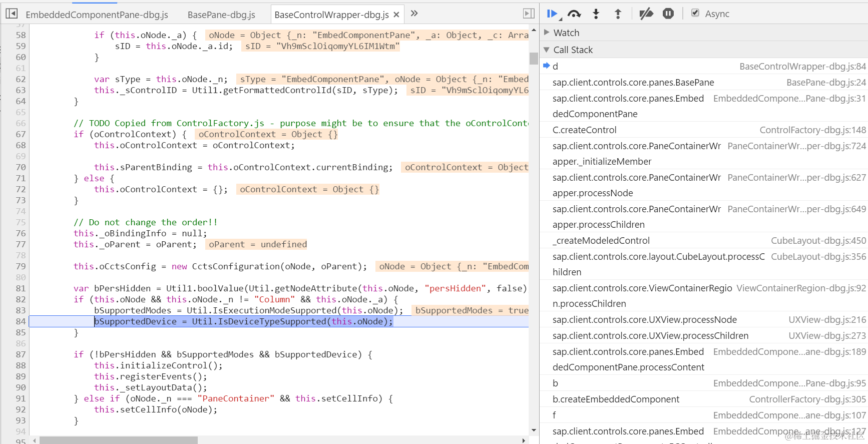Click 'this._oBindingInfo = null;' line
The image size is (868, 444).
point(140,233)
